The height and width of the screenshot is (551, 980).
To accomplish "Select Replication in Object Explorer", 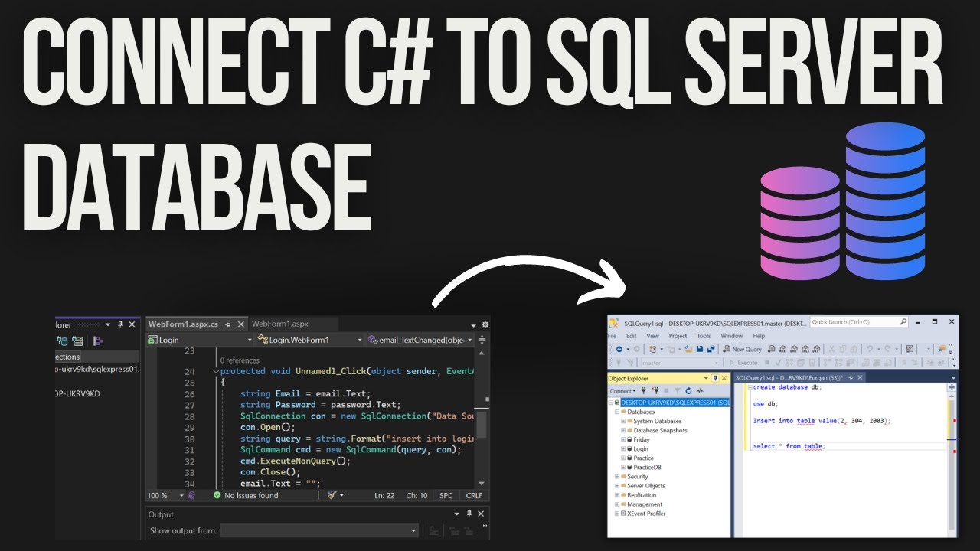I will [x=641, y=495].
